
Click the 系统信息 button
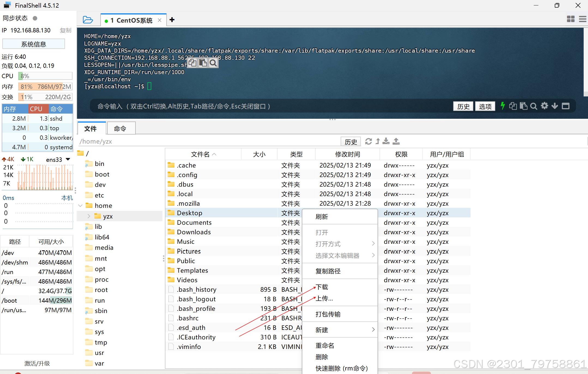click(34, 44)
